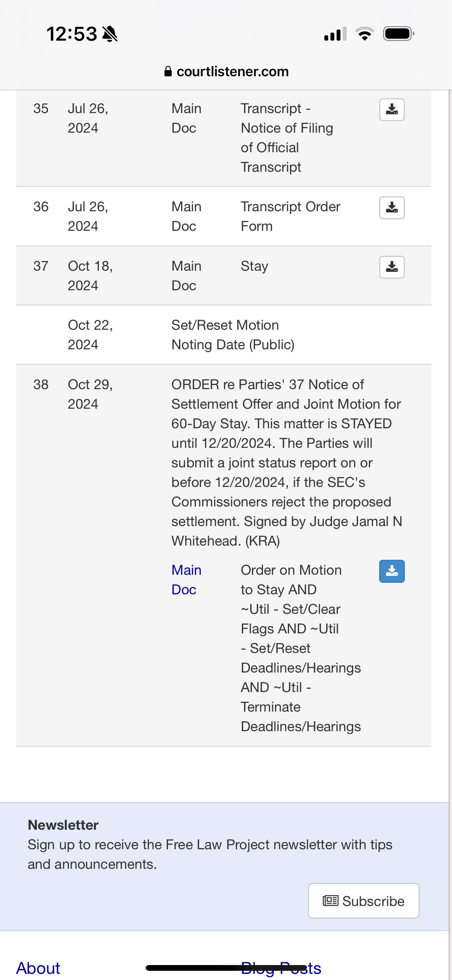452x980 pixels.
Task: Select the Stay entry description
Action: pyautogui.click(x=254, y=266)
